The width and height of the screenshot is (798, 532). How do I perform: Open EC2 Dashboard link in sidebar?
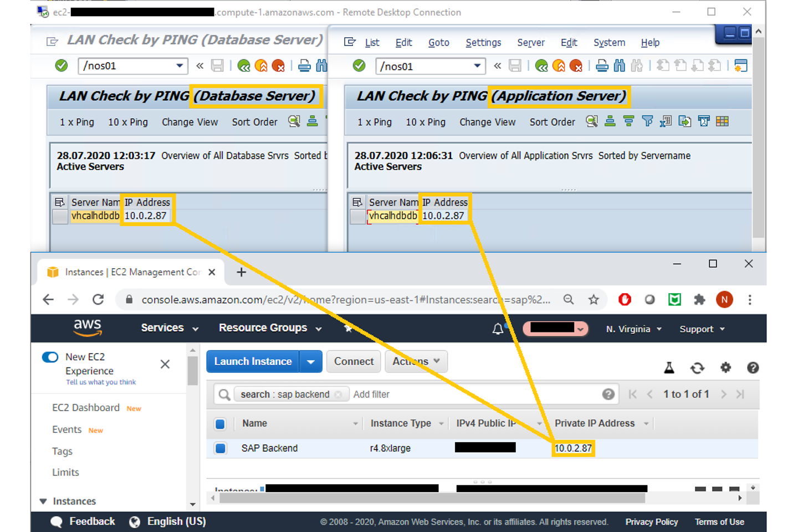86,408
